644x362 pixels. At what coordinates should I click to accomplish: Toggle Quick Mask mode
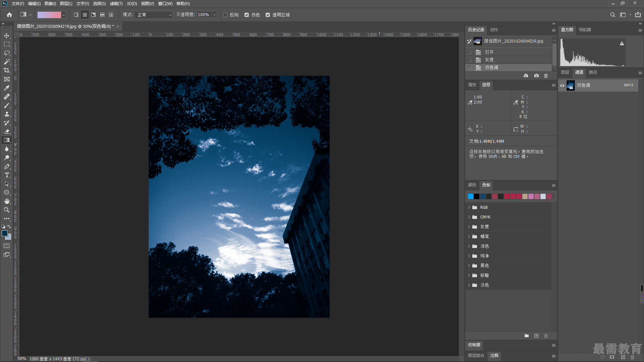coord(7,246)
